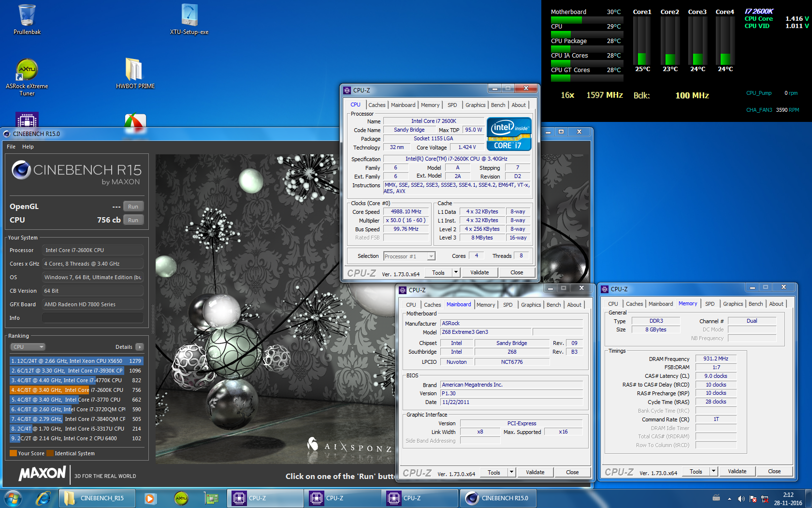The width and height of the screenshot is (812, 508).
Task: Click Validate in the CPU tab window
Action: point(479,272)
